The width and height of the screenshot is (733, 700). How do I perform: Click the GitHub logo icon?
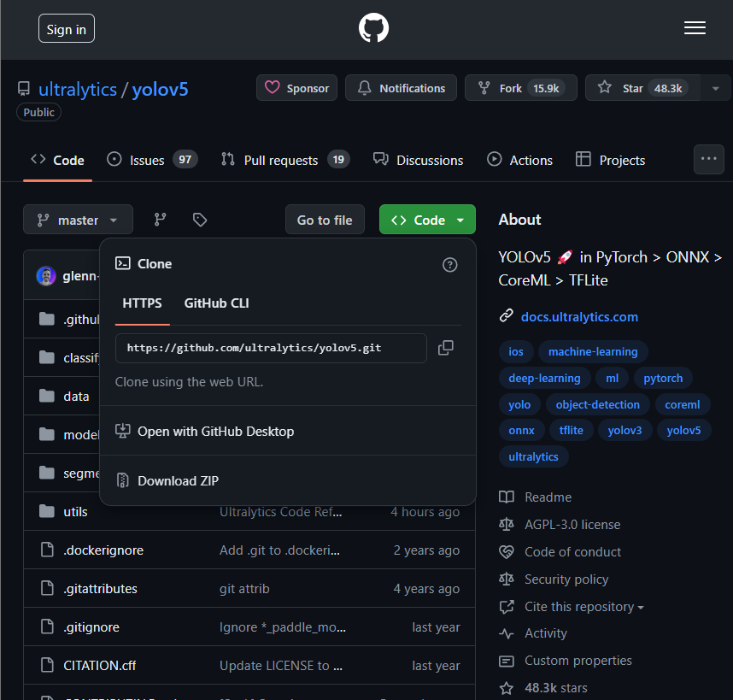[x=373, y=27]
